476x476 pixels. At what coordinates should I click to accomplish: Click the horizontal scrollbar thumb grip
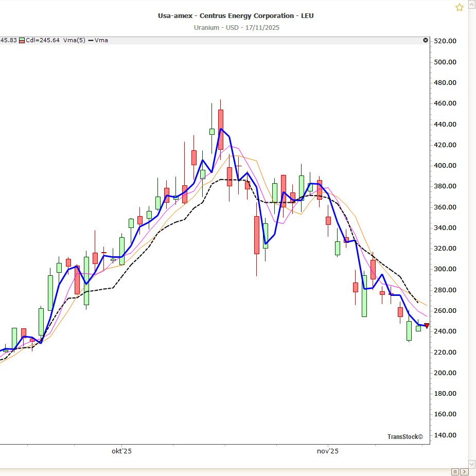pyautogui.click(x=455, y=471)
